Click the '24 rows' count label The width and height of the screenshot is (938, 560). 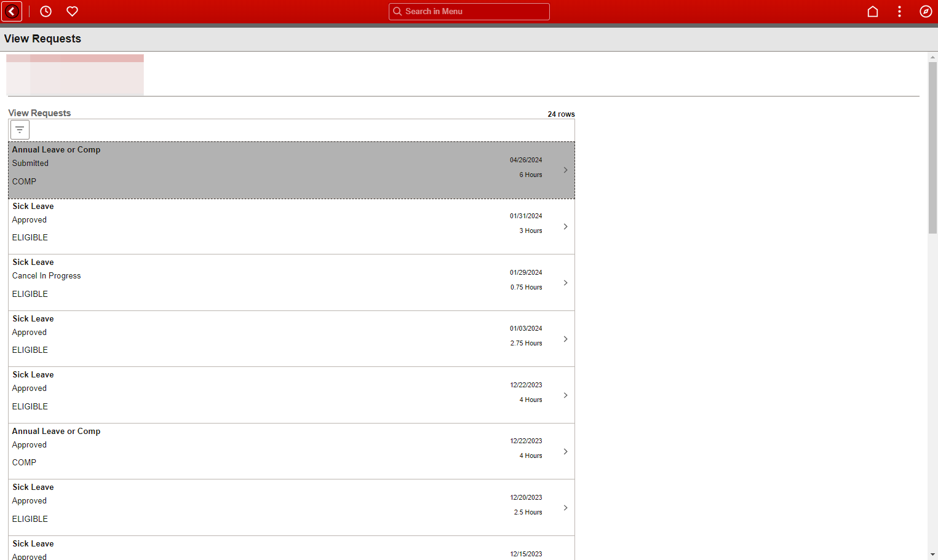pos(561,114)
